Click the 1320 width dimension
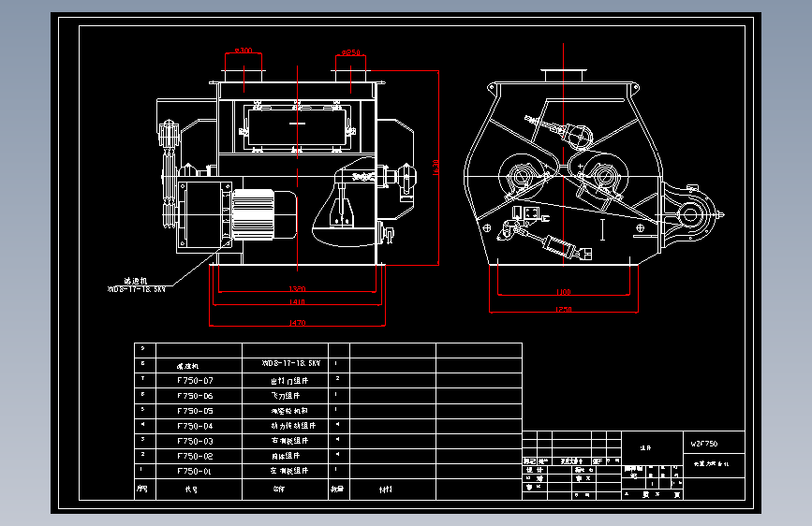The image size is (812, 526). (x=297, y=289)
